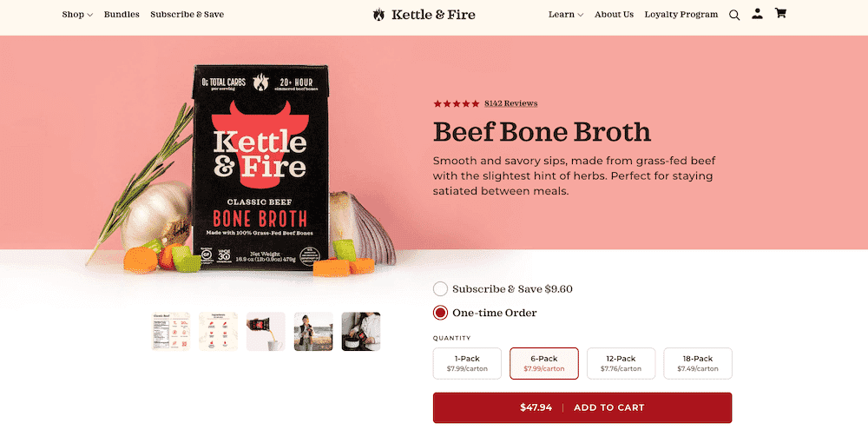Open the user account icon
Viewport: 868px width, 443px height.
tap(758, 14)
